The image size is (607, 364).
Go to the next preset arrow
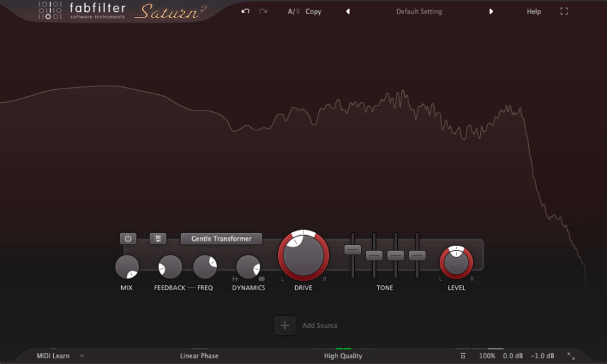pyautogui.click(x=491, y=11)
